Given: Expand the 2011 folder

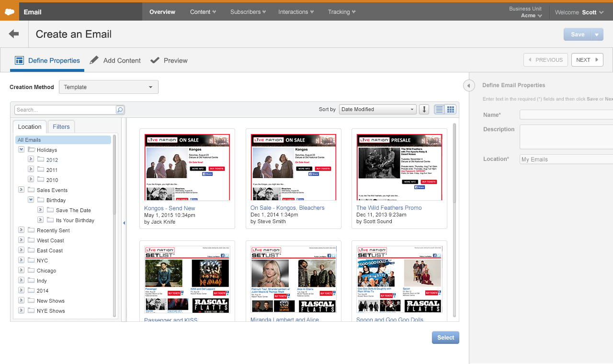Looking at the screenshot, I should click(31, 170).
